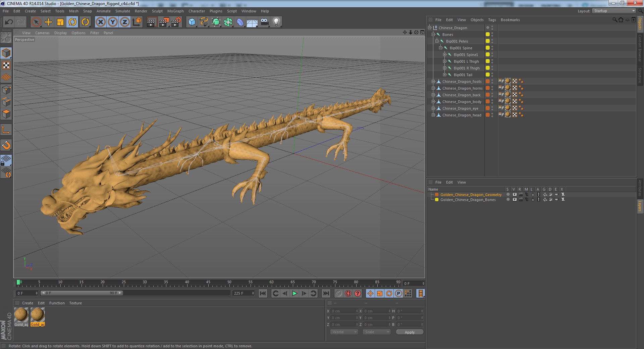Screen dimensions: 644x349
Task: Open the Character menu
Action: 197,11
